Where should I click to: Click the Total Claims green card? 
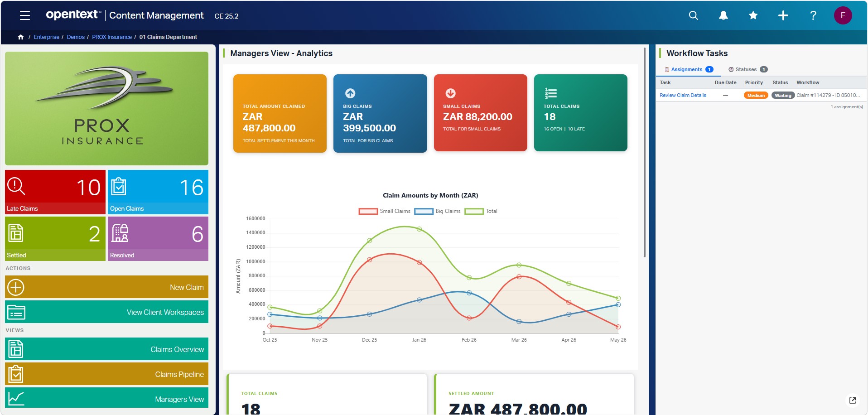pyautogui.click(x=581, y=113)
